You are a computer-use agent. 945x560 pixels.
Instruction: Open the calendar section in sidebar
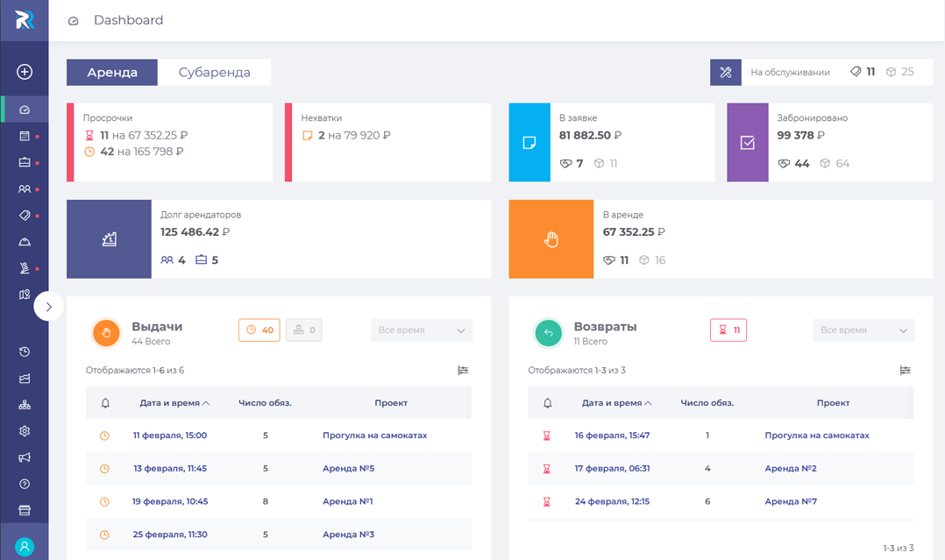(x=25, y=137)
